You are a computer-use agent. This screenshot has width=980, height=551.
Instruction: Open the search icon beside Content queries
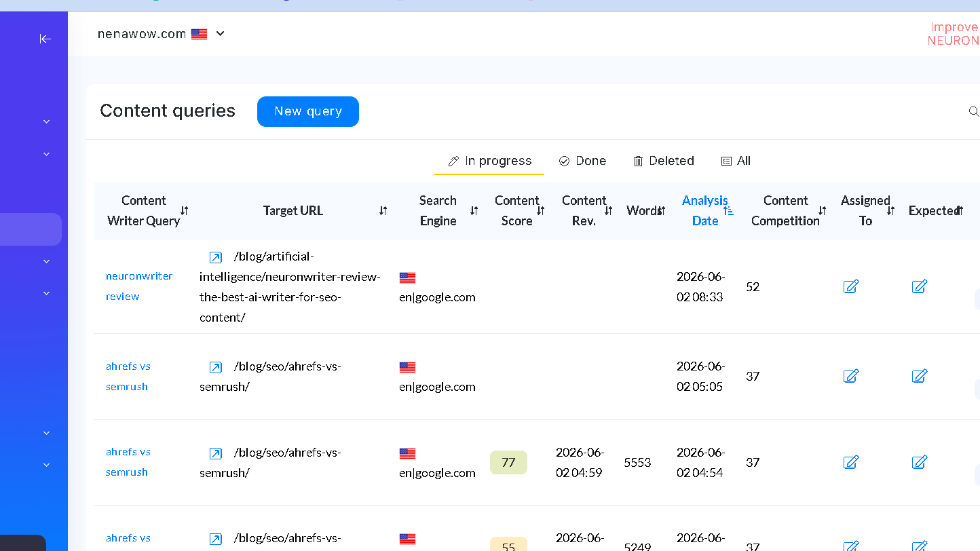click(x=974, y=111)
